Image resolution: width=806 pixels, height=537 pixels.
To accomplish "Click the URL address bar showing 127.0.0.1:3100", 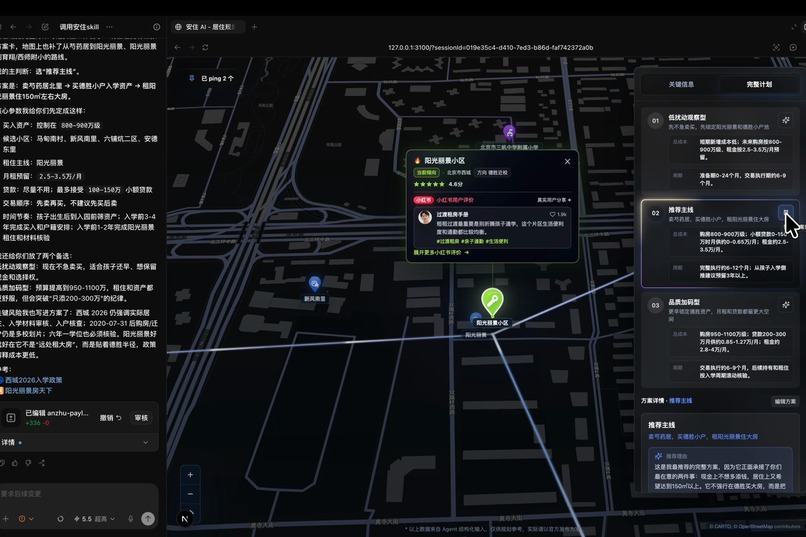I will point(490,47).
